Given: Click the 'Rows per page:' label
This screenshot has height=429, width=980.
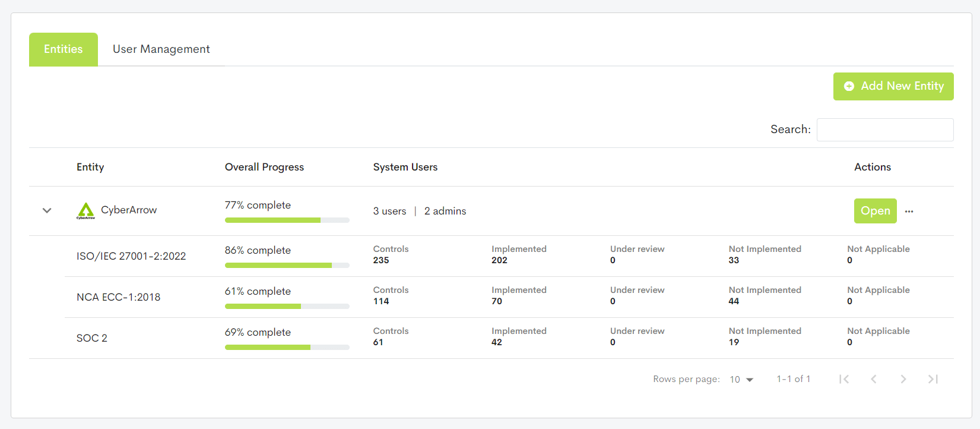Looking at the screenshot, I should pyautogui.click(x=687, y=379).
